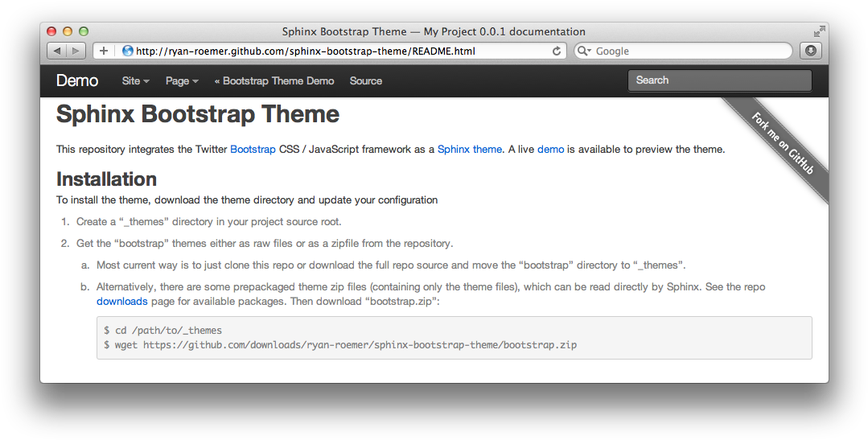Open the Bootstrap hyperlink in intro text
This screenshot has width=868, height=440.
coord(253,149)
